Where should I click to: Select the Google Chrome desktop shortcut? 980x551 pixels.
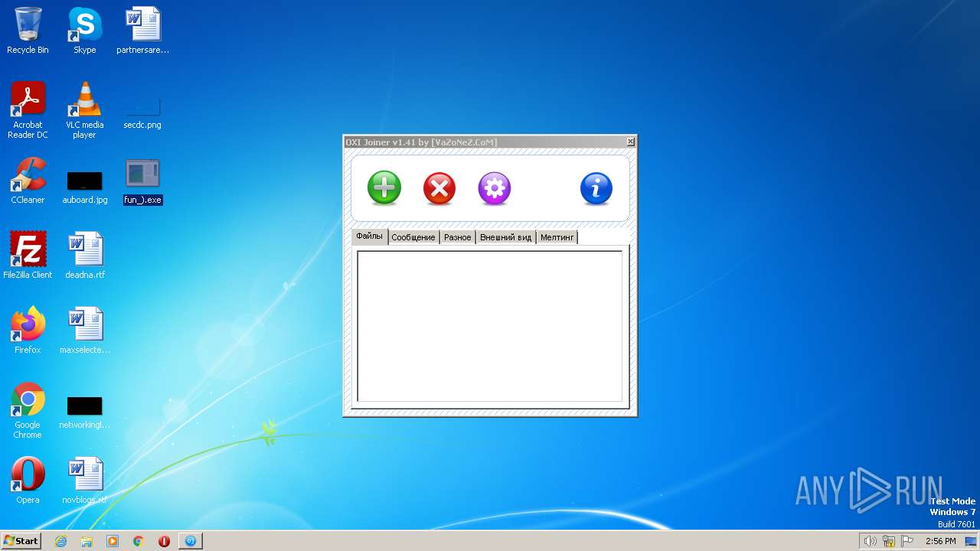28,410
